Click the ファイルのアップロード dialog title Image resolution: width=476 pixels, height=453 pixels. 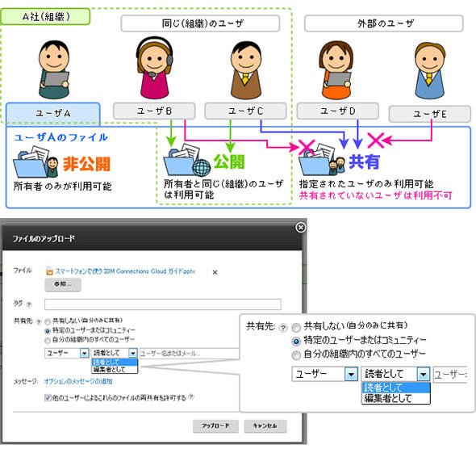click(44, 239)
